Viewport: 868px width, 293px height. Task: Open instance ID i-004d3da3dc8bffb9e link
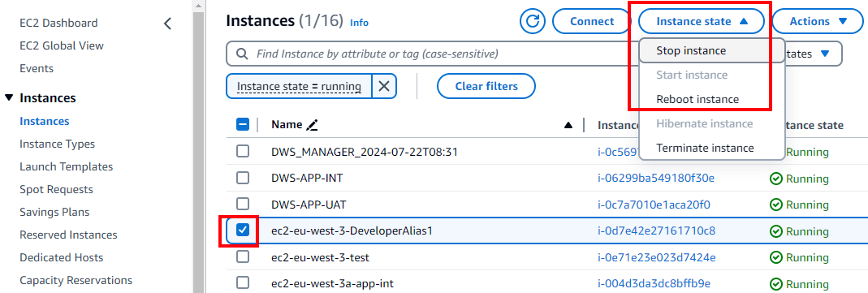[x=654, y=283]
